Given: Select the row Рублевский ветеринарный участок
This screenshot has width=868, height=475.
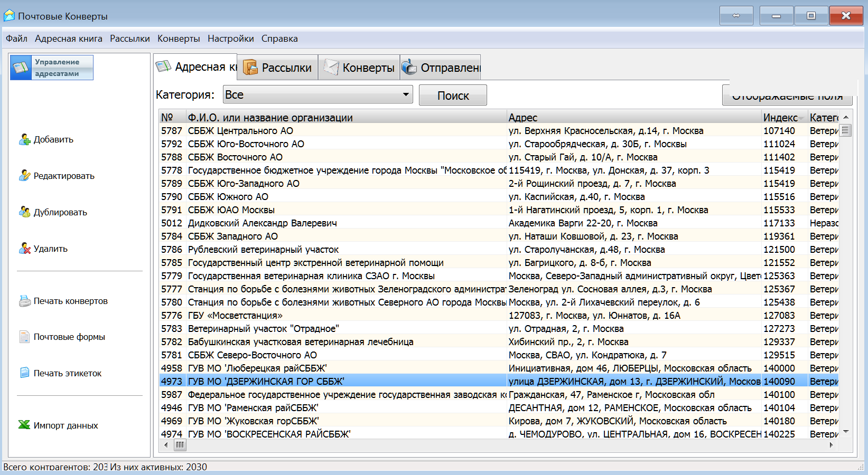Looking at the screenshot, I should (499, 249).
